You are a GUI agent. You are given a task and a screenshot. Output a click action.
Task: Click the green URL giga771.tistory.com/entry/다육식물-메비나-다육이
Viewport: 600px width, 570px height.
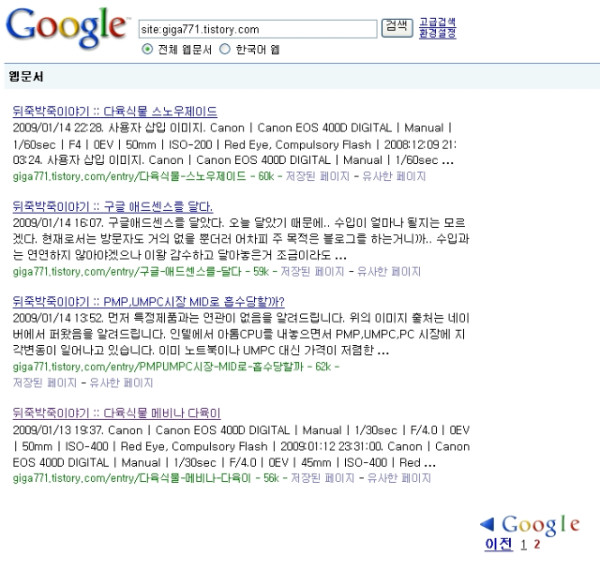(x=132, y=478)
